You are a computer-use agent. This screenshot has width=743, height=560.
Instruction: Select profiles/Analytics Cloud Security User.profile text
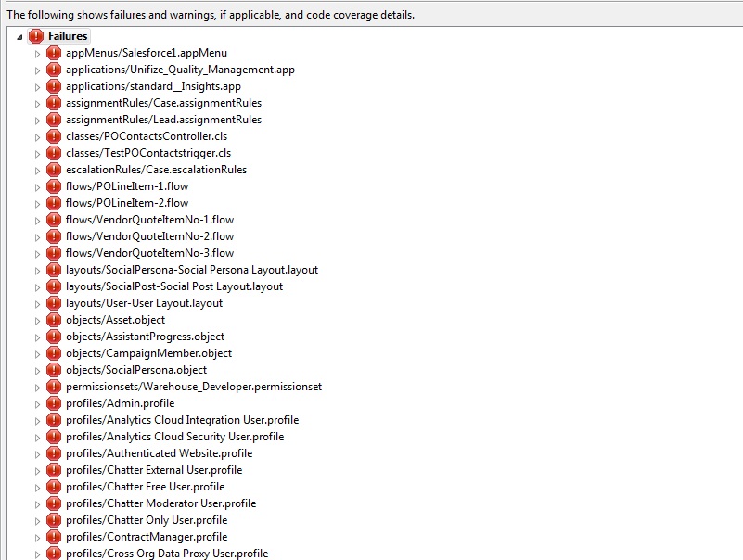pyautogui.click(x=175, y=437)
